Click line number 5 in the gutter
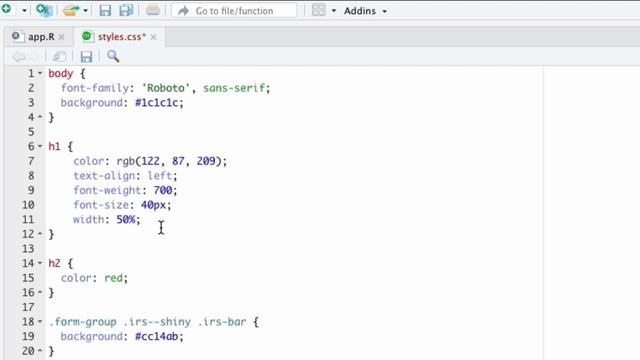This screenshot has width=640, height=360. click(x=31, y=132)
